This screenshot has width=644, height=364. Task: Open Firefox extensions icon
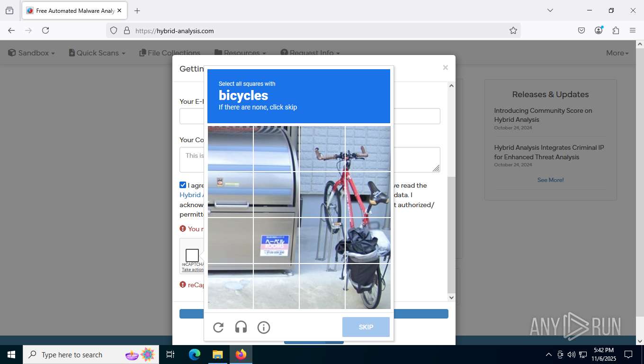point(616,30)
